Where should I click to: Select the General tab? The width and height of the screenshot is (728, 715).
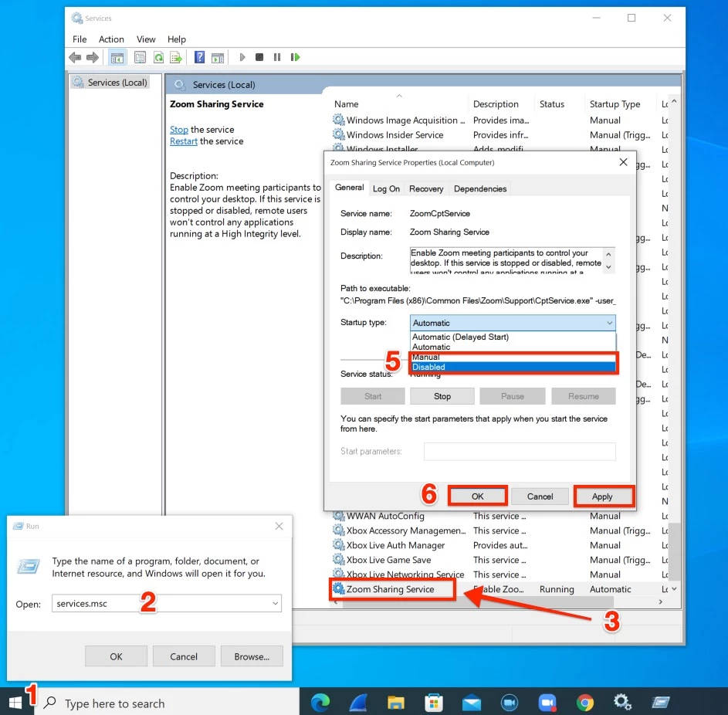click(349, 188)
